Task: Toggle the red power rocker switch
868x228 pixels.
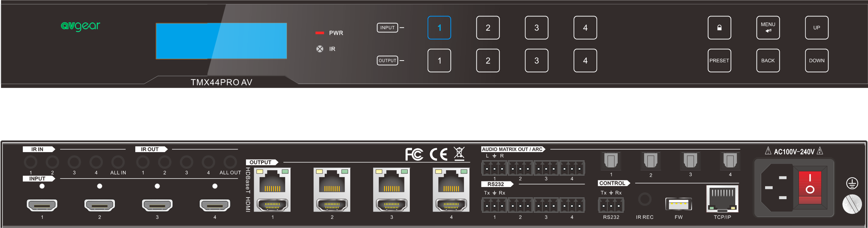Action: pos(810,188)
